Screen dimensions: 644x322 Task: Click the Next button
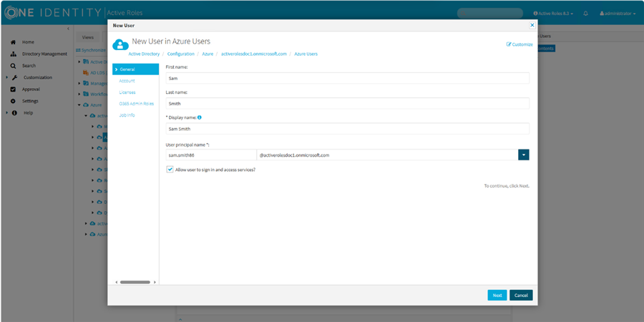click(497, 296)
